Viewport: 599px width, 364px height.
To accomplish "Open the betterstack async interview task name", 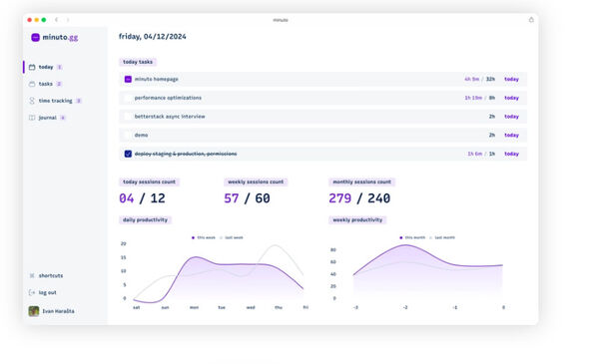I will pyautogui.click(x=170, y=117).
